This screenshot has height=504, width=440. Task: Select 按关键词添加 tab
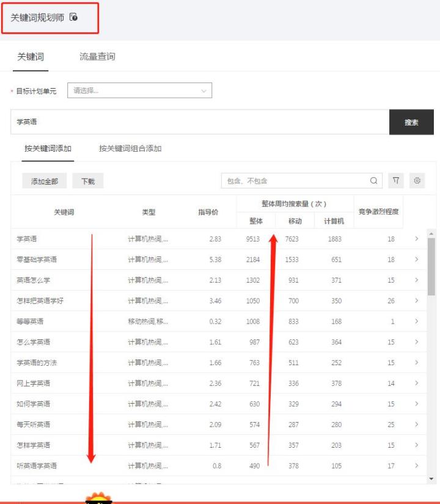48,149
